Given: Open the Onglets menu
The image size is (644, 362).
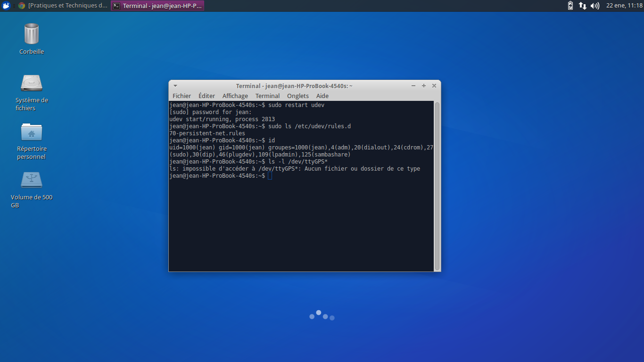Looking at the screenshot, I should tap(298, 96).
